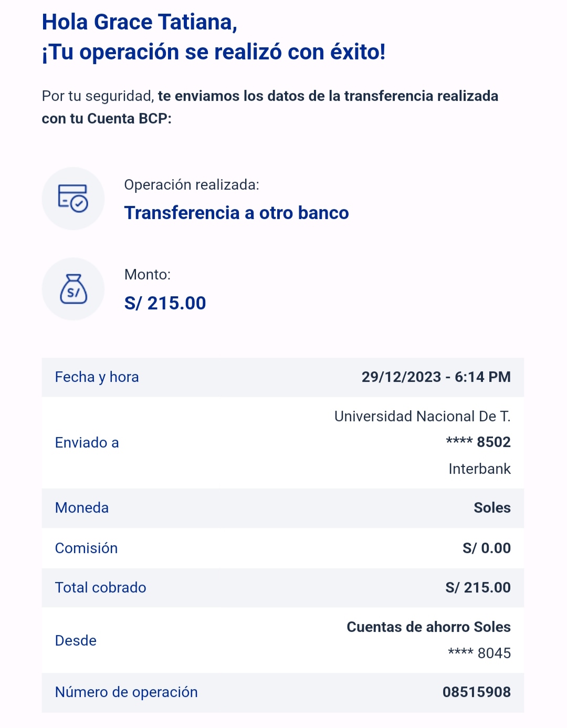The image size is (567, 728).
Task: Click the card with checkmark operation icon
Action: pos(73,199)
